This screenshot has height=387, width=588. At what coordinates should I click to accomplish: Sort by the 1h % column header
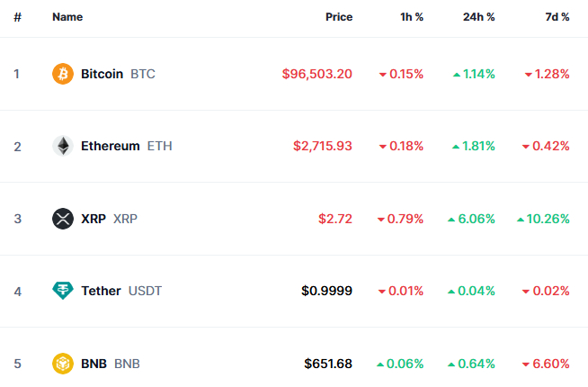tap(412, 17)
